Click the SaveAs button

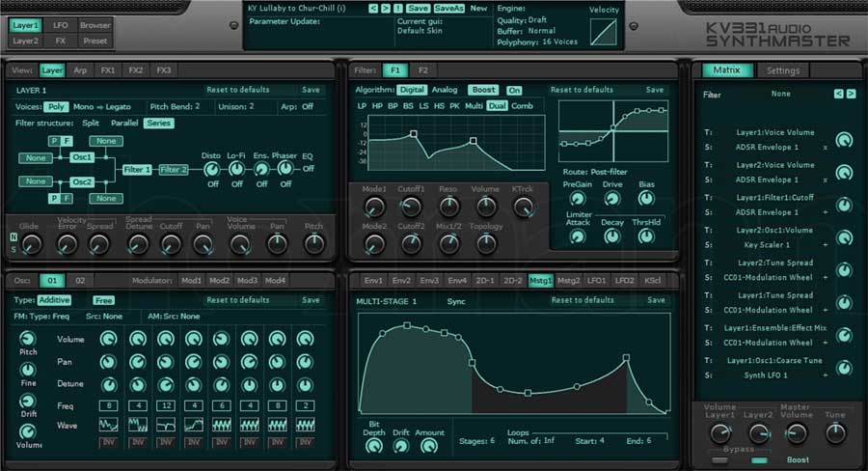pos(448,9)
